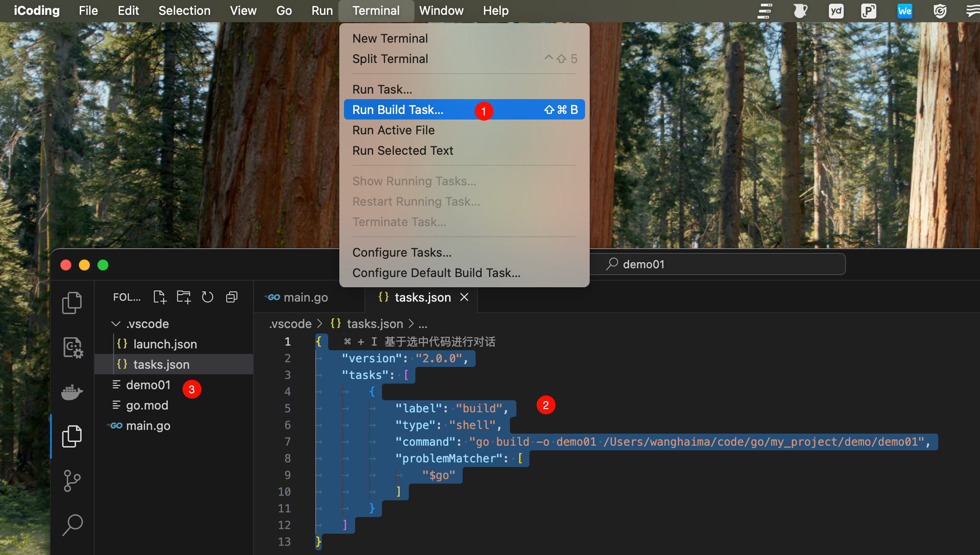980x555 pixels.
Task: Switch to the main.go editor tab
Action: [x=305, y=297]
